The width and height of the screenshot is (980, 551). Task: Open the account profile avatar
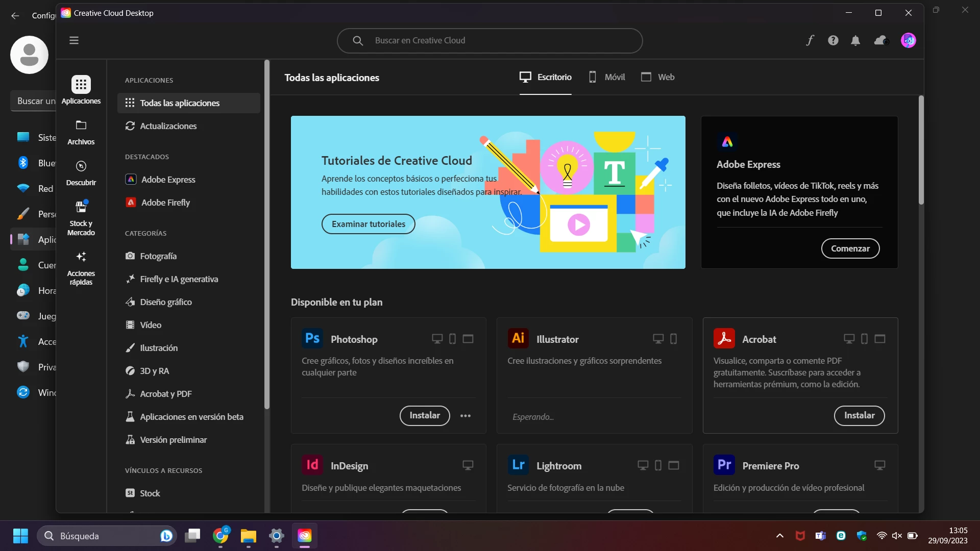click(x=908, y=40)
